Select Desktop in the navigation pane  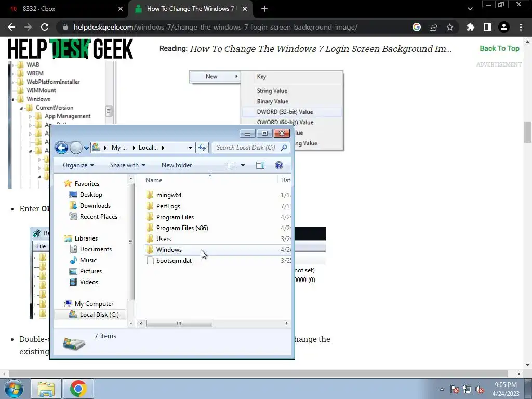[x=86, y=195]
